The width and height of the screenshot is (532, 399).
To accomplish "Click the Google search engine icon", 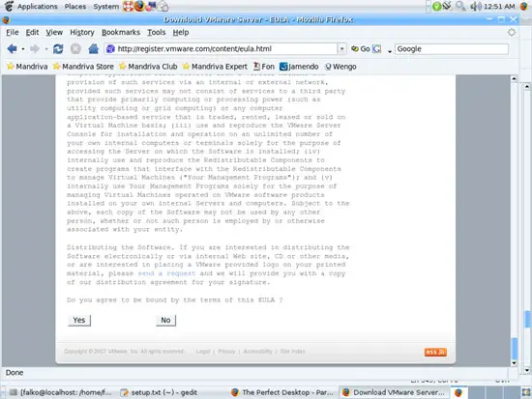I will coord(376,49).
